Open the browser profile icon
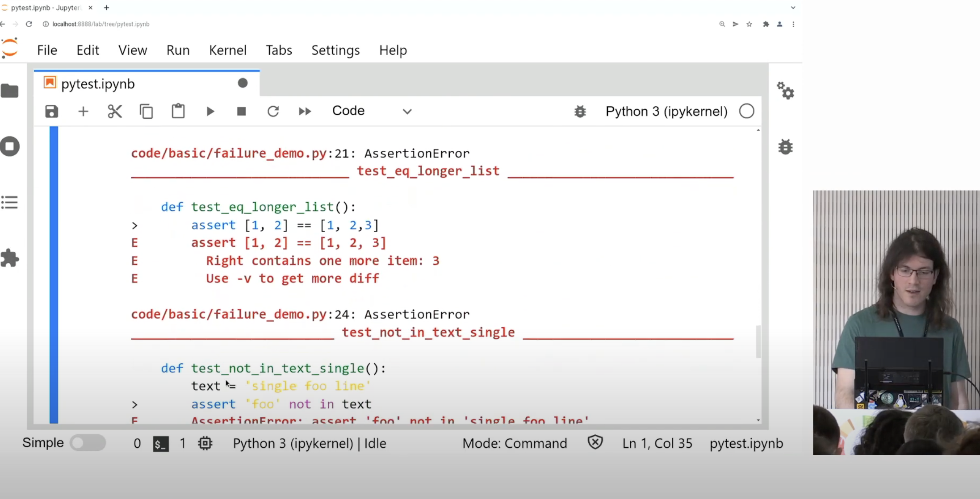The image size is (980, 499). 779,24
